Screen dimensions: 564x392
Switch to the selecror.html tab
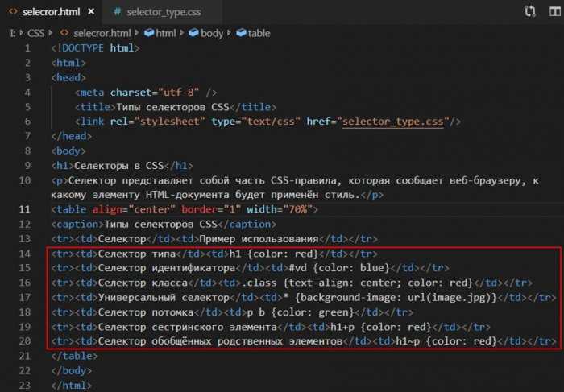pyautogui.click(x=51, y=12)
